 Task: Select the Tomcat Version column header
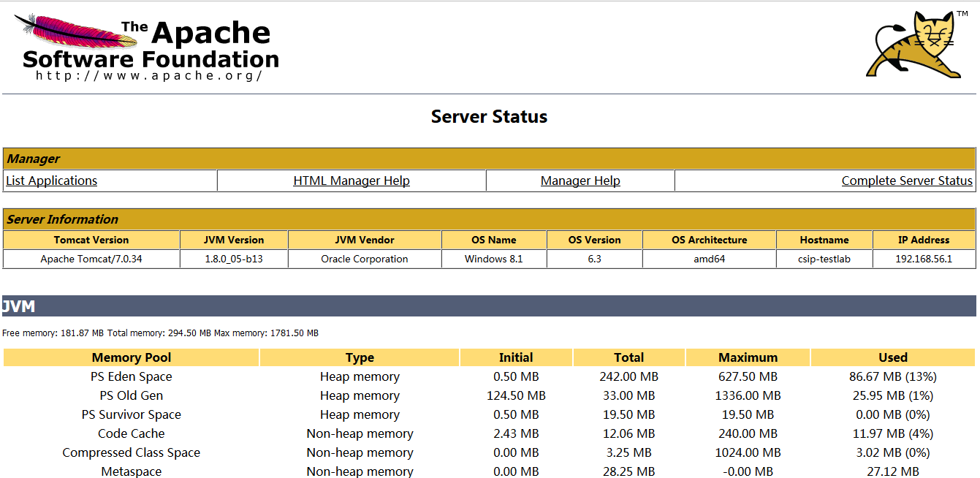pos(91,240)
